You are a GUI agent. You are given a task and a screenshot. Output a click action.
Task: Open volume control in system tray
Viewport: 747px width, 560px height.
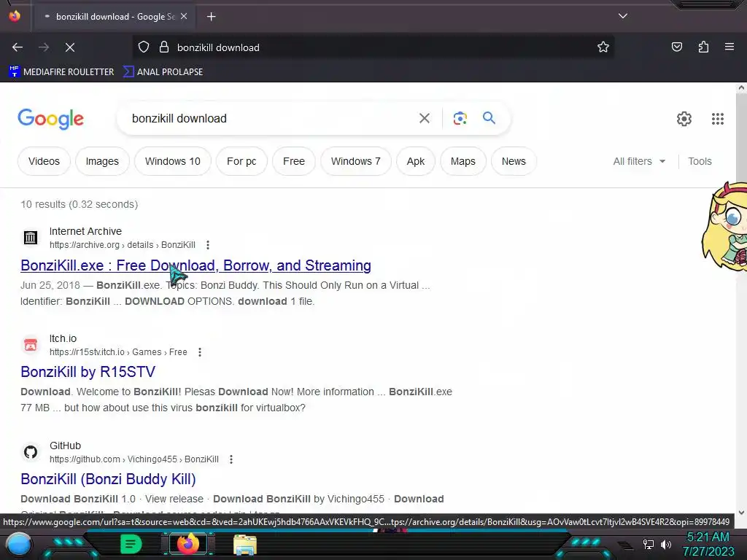(x=665, y=544)
